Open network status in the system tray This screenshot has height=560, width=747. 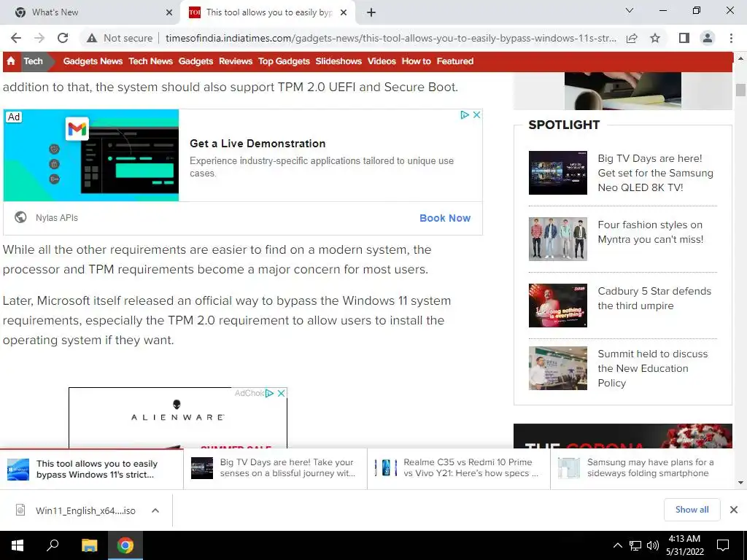635,545
